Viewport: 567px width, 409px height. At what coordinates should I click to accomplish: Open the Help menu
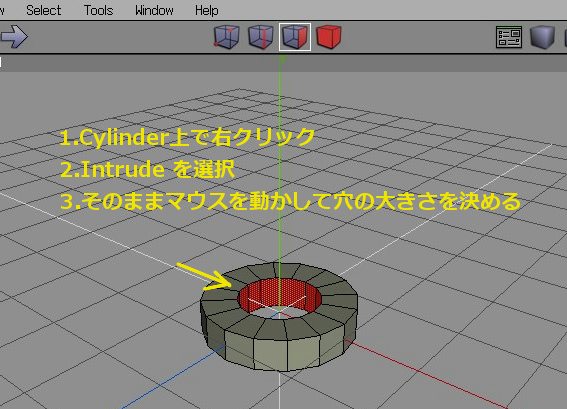point(206,10)
